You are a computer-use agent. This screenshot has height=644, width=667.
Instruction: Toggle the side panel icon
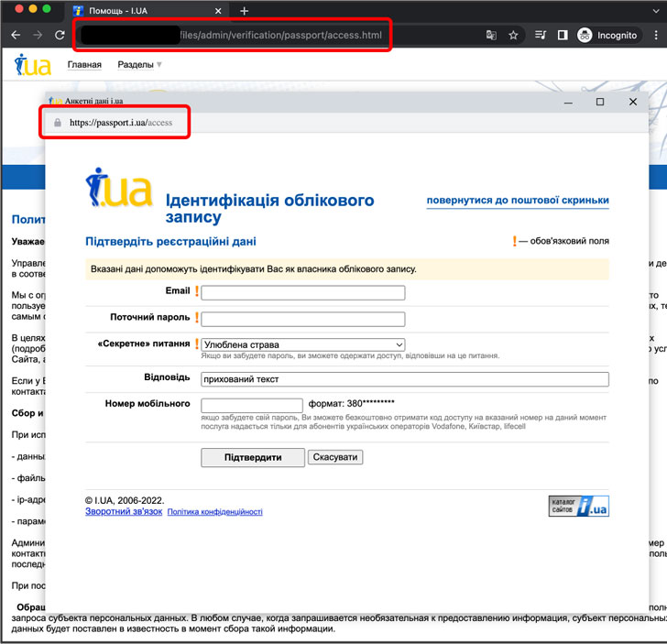[x=563, y=35]
